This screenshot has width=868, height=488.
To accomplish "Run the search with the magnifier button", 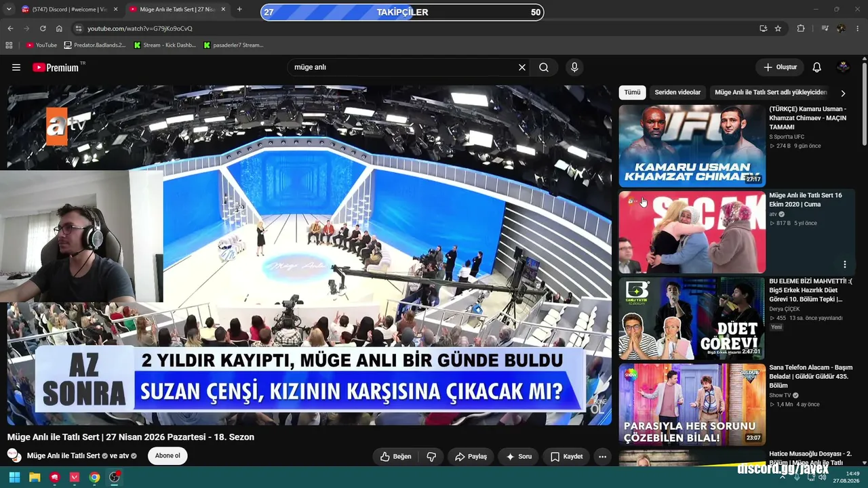I will (544, 67).
